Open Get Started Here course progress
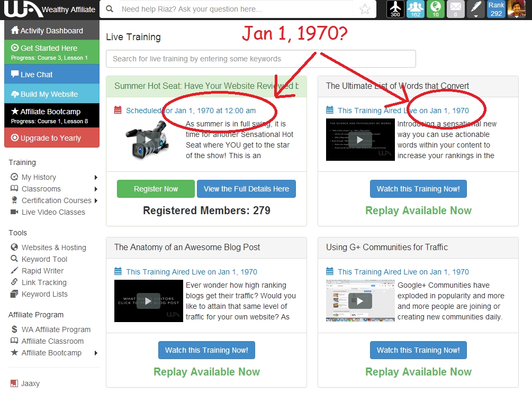 [x=52, y=52]
